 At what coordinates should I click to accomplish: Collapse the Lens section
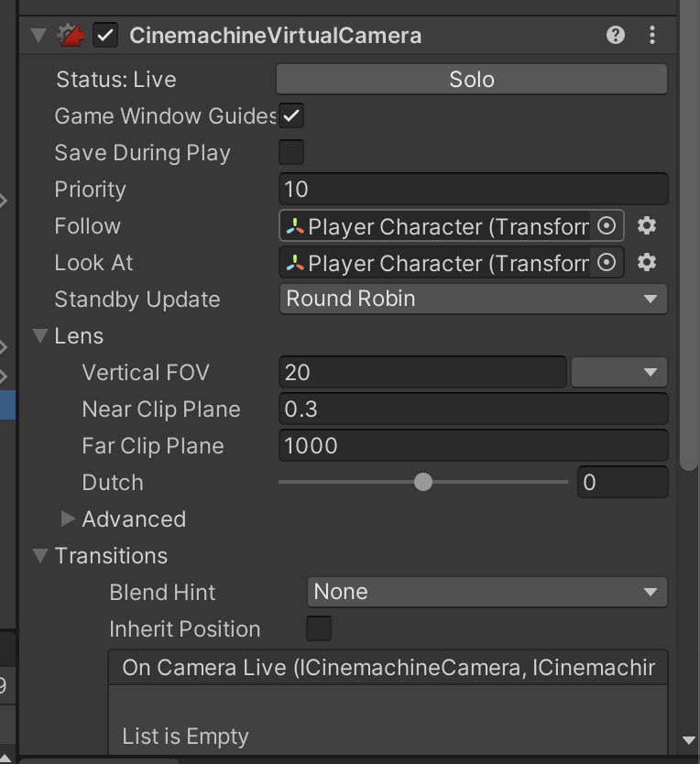coord(40,335)
